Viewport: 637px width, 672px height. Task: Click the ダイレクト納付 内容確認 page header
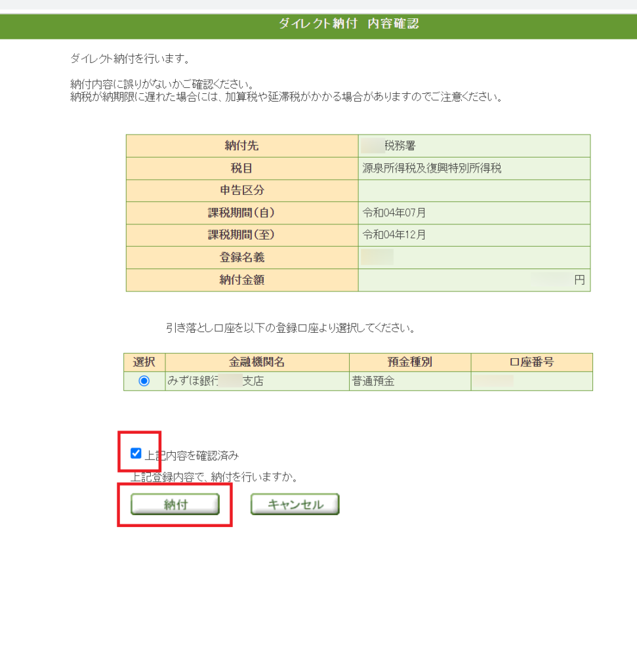point(348,24)
